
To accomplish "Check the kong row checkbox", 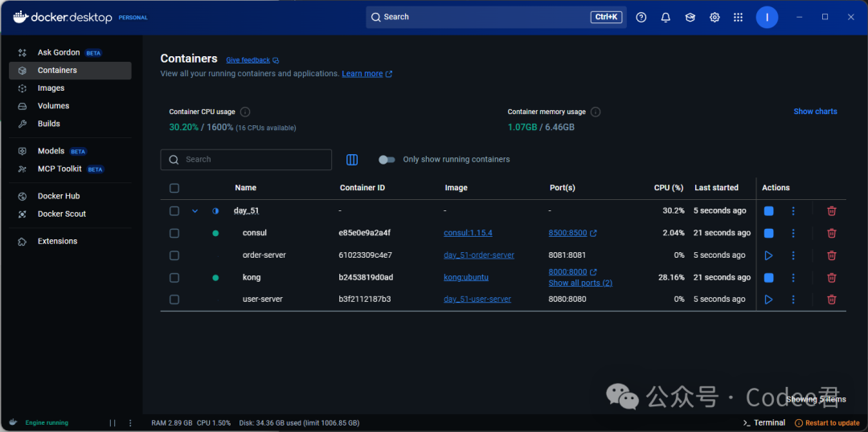I will pos(174,278).
